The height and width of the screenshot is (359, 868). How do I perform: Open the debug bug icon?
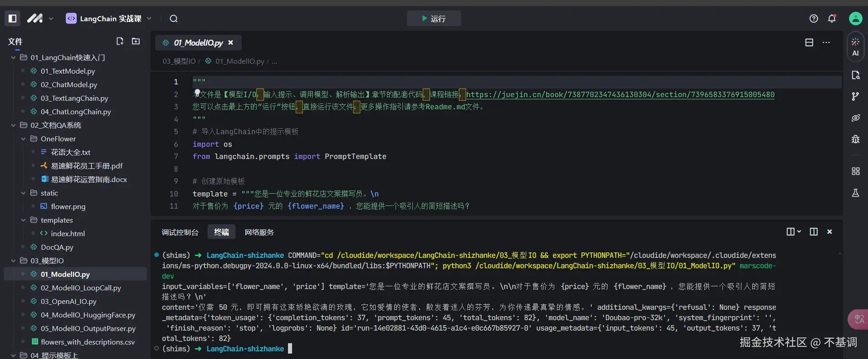(x=855, y=139)
